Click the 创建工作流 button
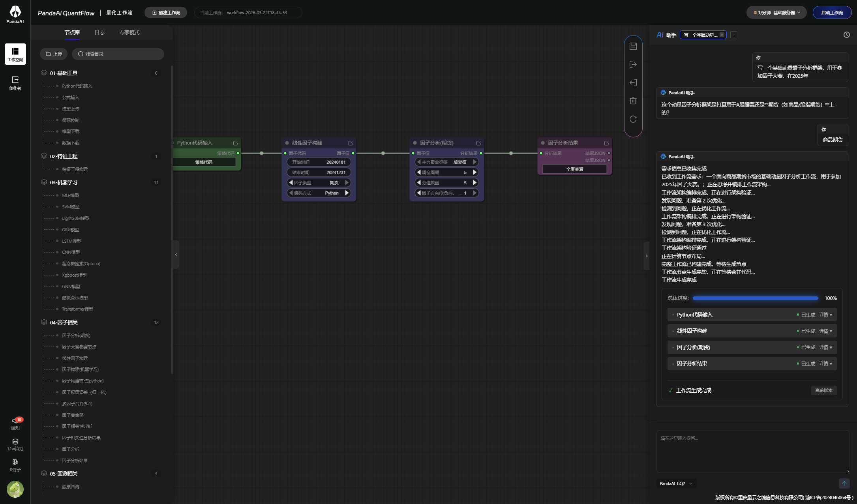This screenshot has width=857, height=504. tap(166, 13)
